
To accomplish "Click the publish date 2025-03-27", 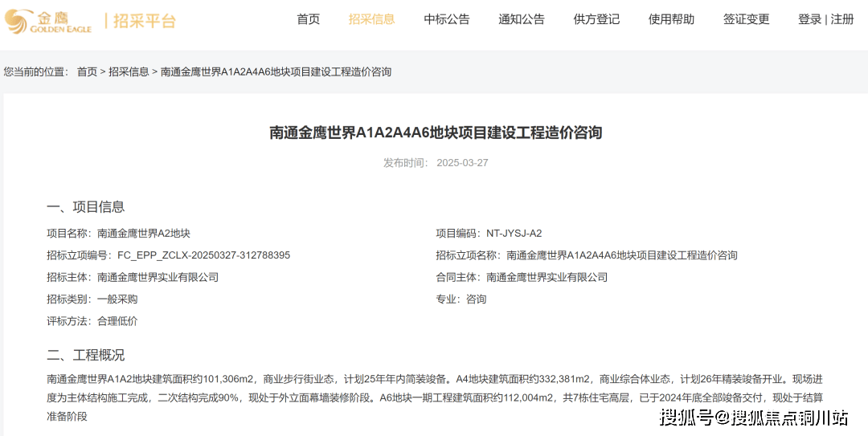I will pos(462,163).
